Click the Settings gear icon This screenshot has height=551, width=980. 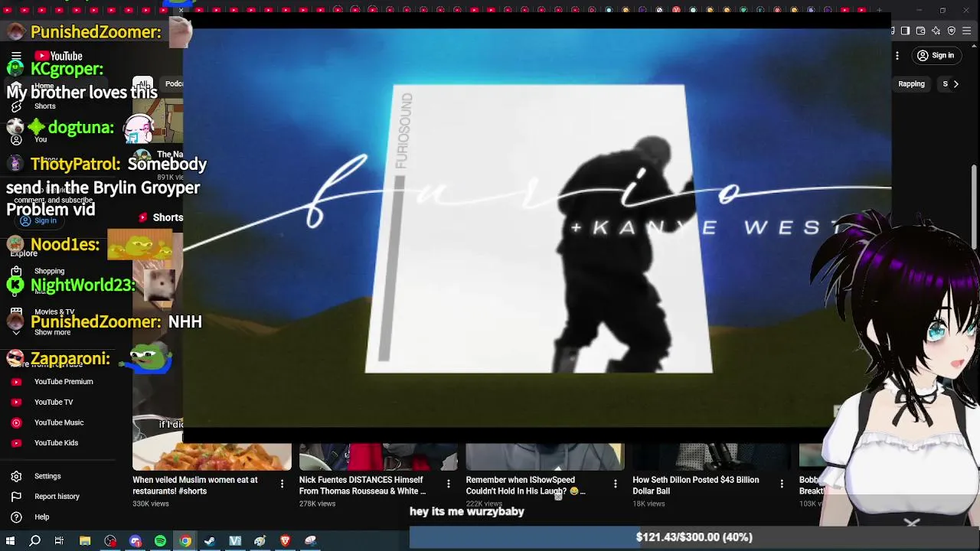(16, 476)
